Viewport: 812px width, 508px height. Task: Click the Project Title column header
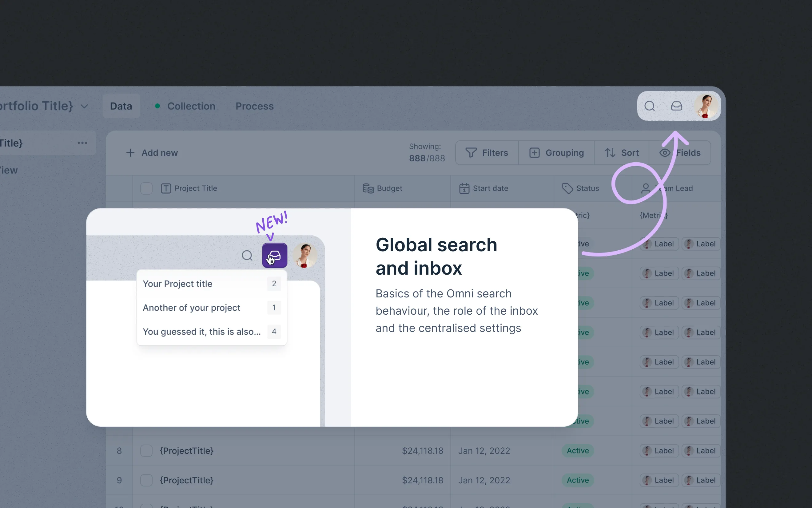(x=189, y=188)
